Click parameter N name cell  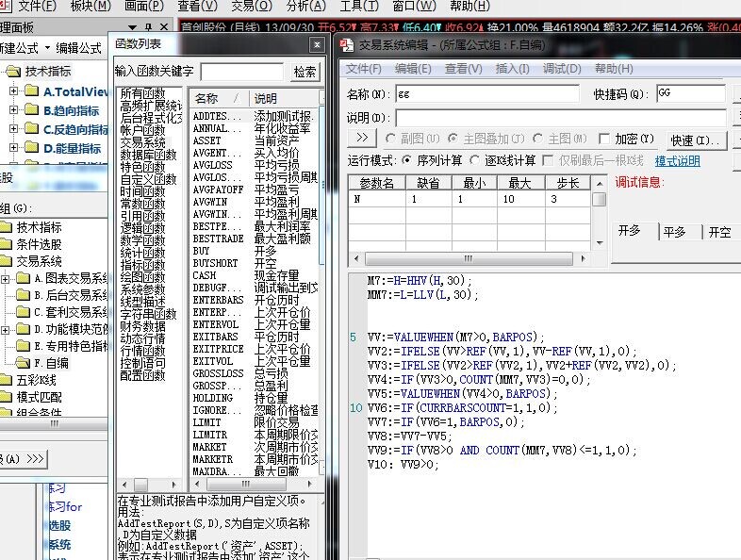(x=377, y=199)
